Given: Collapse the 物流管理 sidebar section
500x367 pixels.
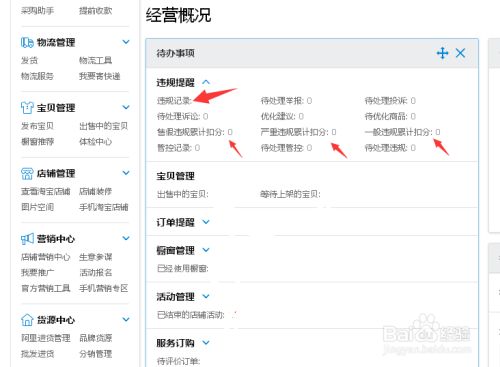Looking at the screenshot, I should [x=126, y=42].
